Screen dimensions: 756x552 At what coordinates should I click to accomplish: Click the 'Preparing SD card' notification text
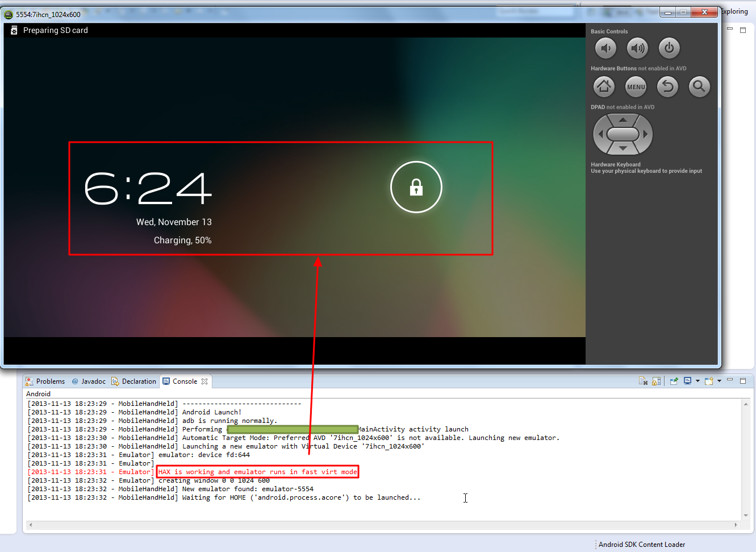pyautogui.click(x=56, y=30)
